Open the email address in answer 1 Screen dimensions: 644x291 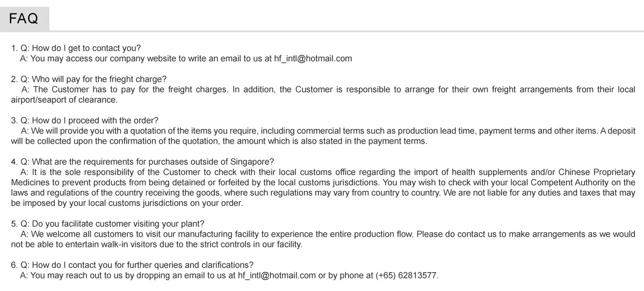point(313,58)
